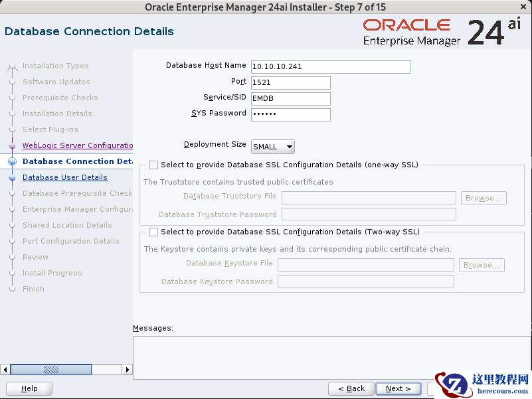532x399 pixels.
Task: Click the Database Truststore File field
Action: click(x=369, y=198)
